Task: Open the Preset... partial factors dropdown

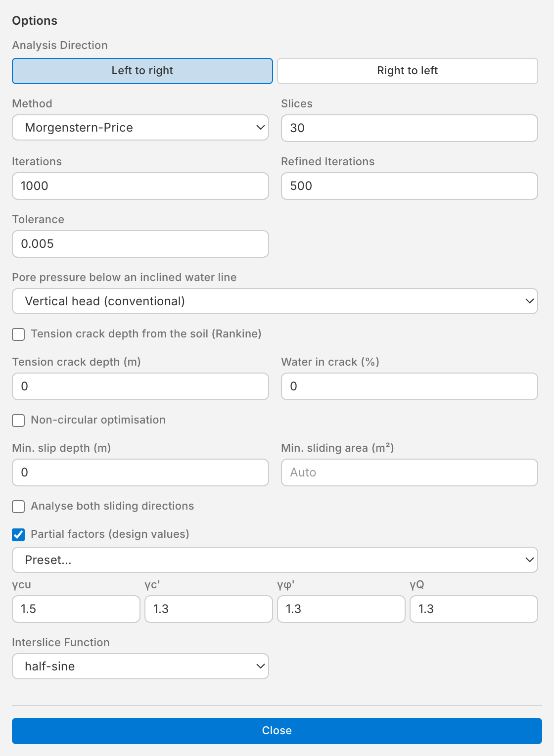Action: click(x=275, y=560)
